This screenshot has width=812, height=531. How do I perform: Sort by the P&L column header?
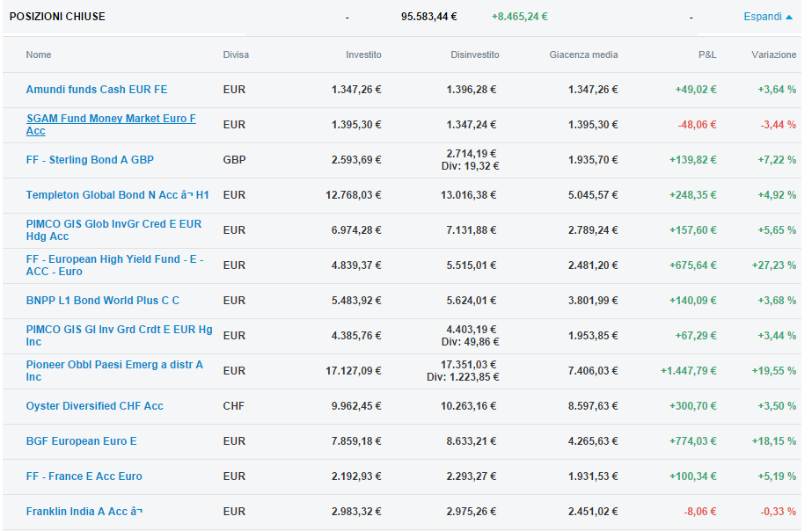(x=707, y=55)
